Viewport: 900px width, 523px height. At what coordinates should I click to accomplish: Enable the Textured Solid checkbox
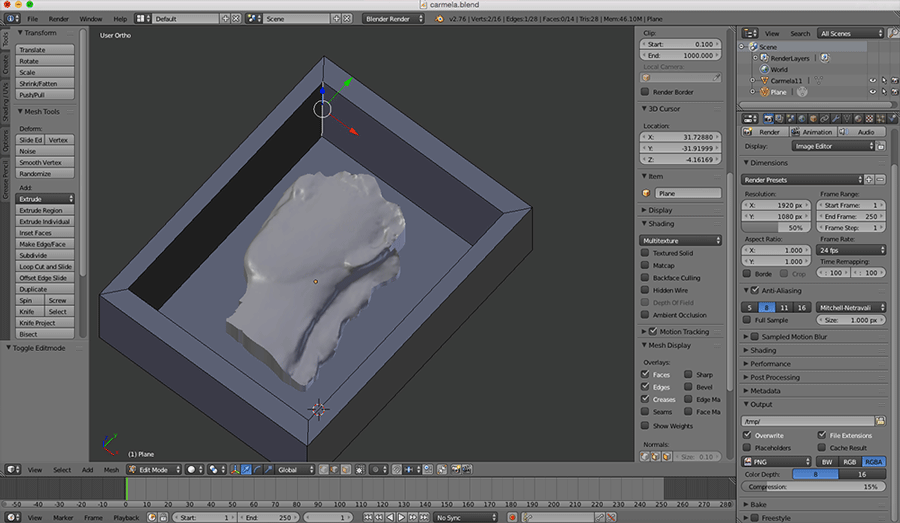[x=645, y=253]
